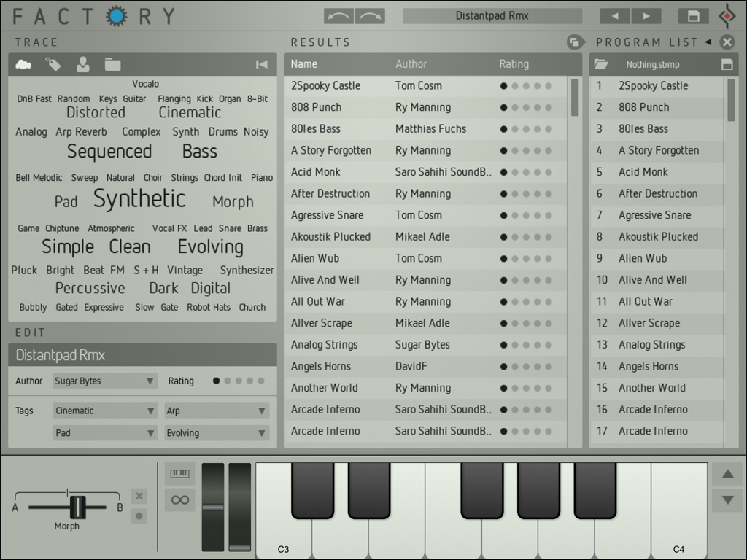Select program 14 Angels Horns

click(x=657, y=367)
